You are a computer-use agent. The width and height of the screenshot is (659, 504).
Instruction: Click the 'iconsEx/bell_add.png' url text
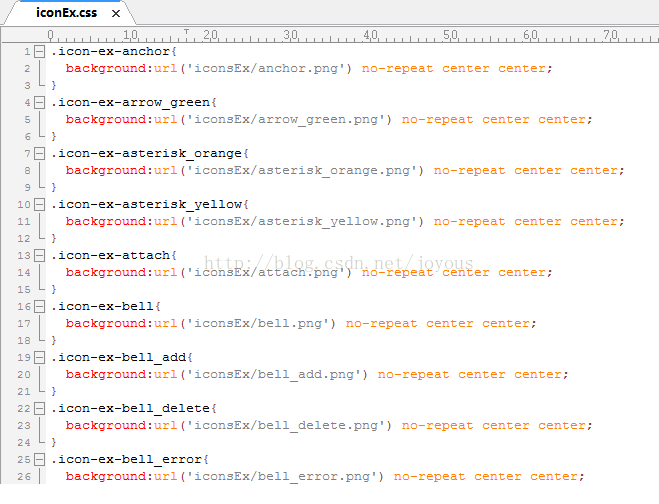(274, 375)
